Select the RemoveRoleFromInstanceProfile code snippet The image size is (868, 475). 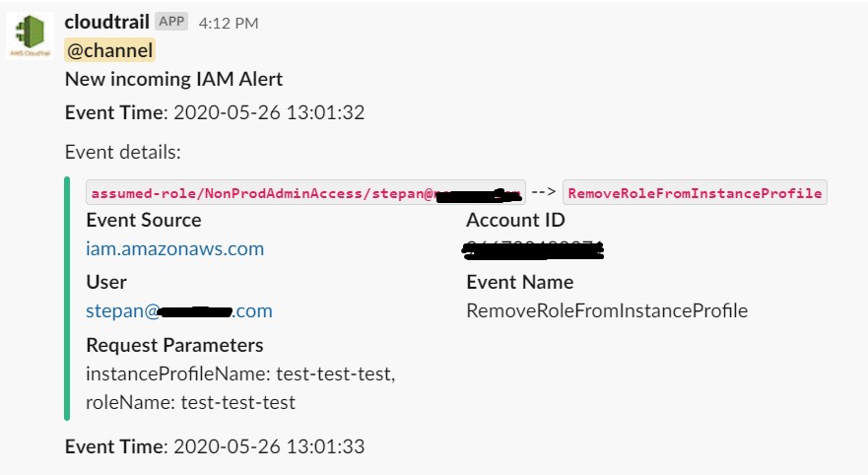pyautogui.click(x=695, y=192)
